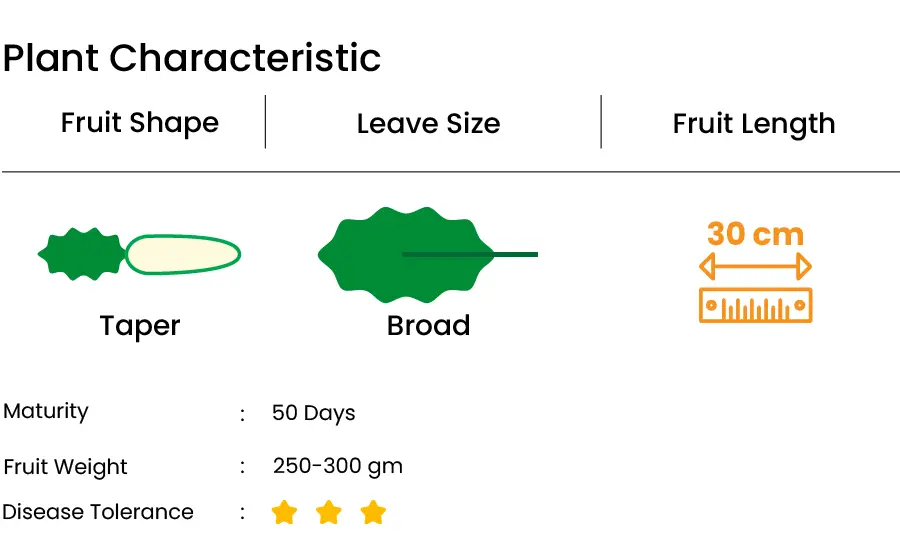This screenshot has height=548, width=900.
Task: Select the Leave Size column header
Action: (x=429, y=123)
